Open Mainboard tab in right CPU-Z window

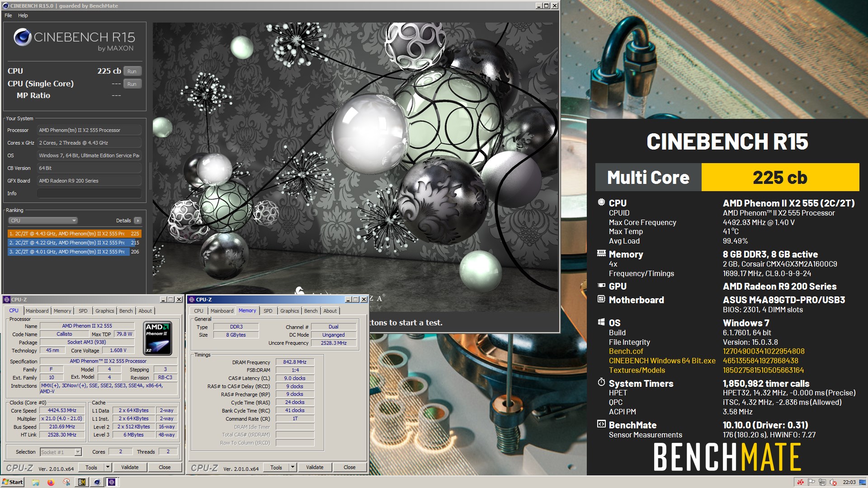(222, 311)
